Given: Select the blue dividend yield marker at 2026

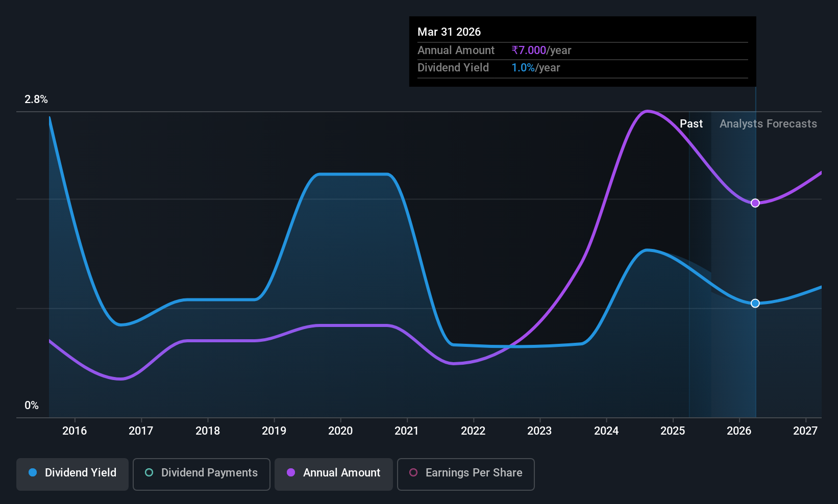Looking at the screenshot, I should click(755, 303).
